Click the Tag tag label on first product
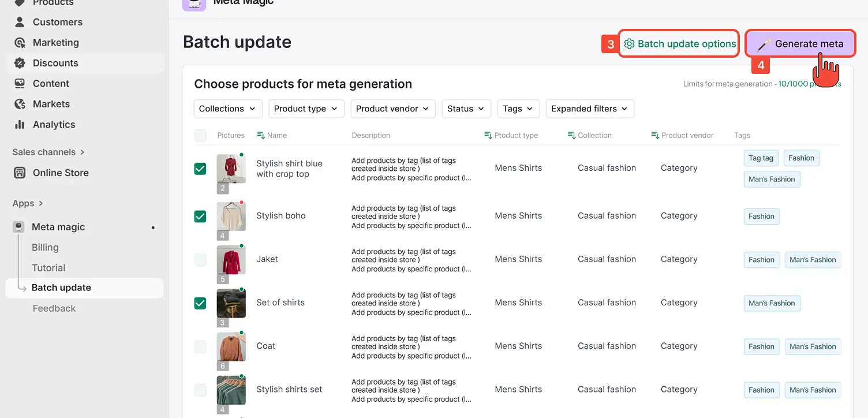The image size is (868, 418). 761,158
